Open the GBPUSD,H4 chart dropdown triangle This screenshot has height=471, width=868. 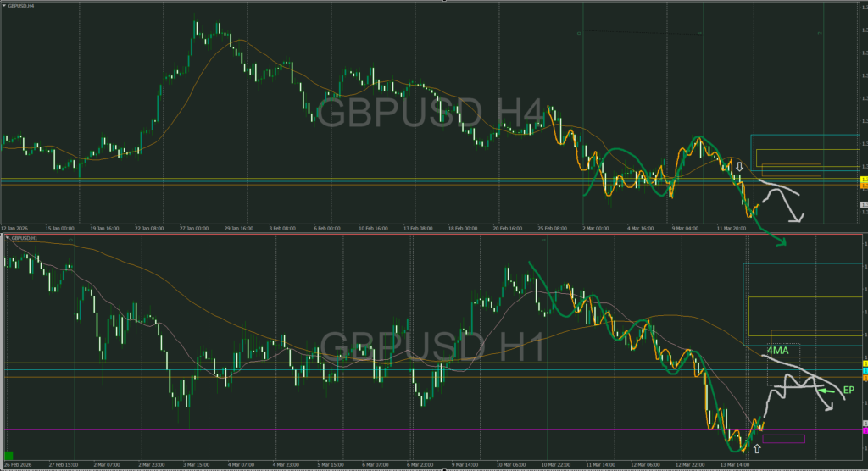coord(4,5)
